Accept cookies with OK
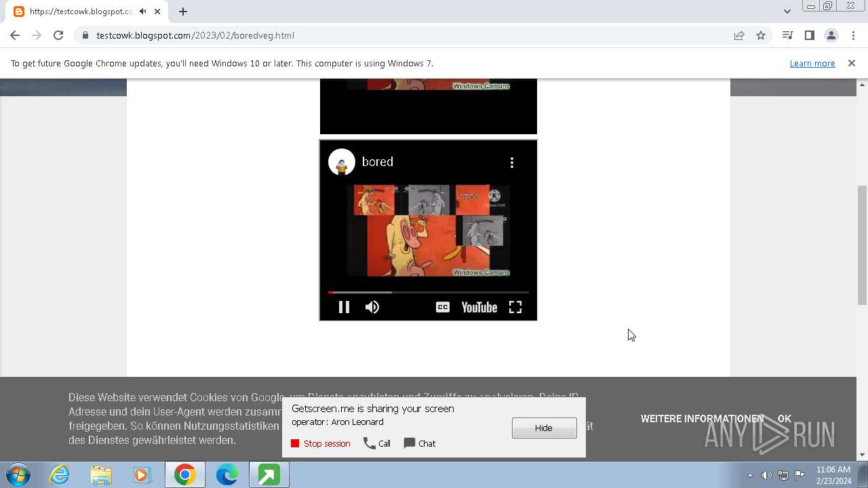Screen dimensions: 868x488 coord(785,419)
